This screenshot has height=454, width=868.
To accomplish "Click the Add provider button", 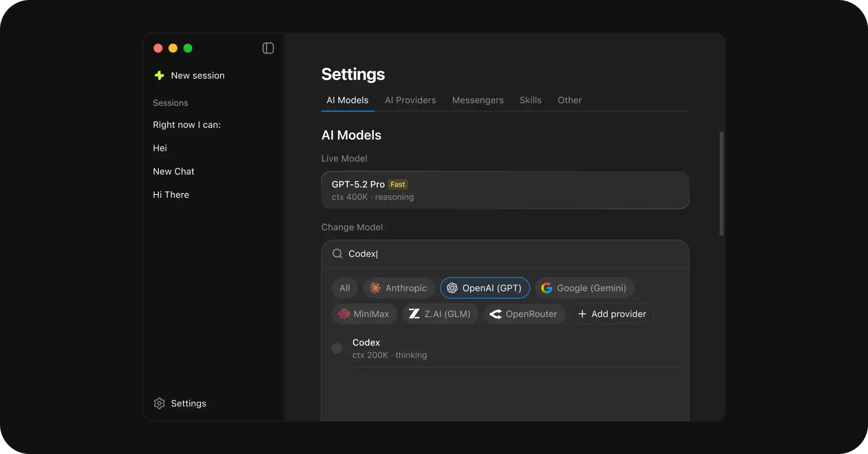I will [612, 314].
